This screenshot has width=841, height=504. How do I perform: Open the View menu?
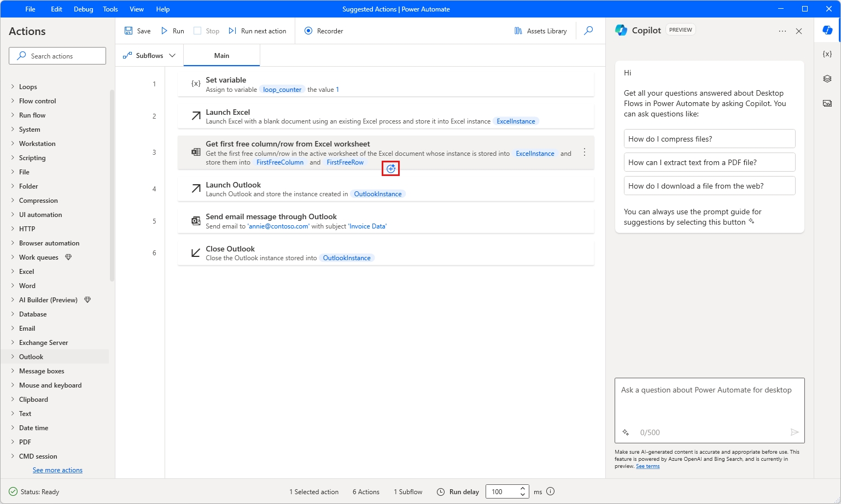(x=137, y=9)
